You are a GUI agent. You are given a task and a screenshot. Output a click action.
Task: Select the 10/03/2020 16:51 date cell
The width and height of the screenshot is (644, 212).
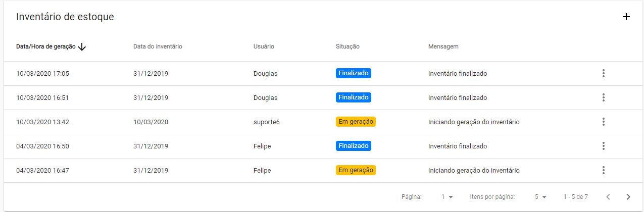point(42,97)
